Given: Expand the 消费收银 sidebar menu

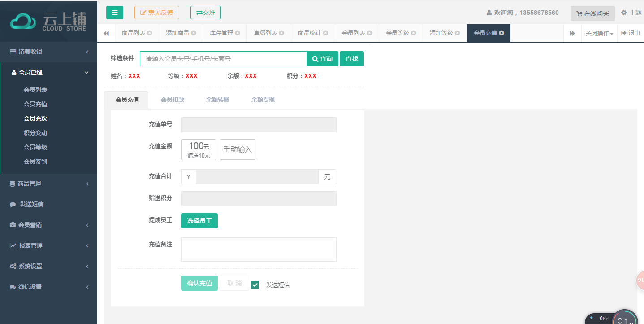Looking at the screenshot, I should coord(48,52).
